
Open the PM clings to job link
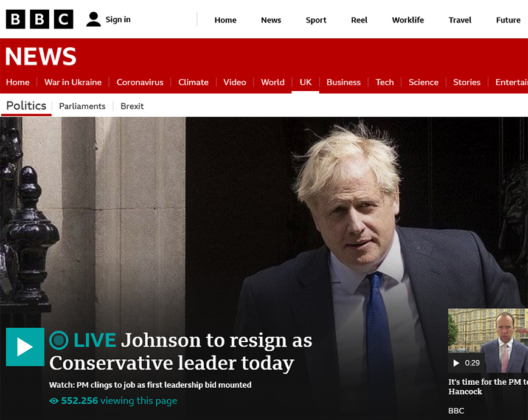click(150, 385)
